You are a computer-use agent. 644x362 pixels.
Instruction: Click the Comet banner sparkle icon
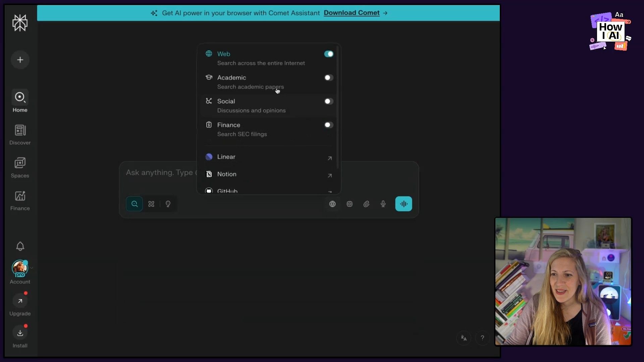pos(154,13)
